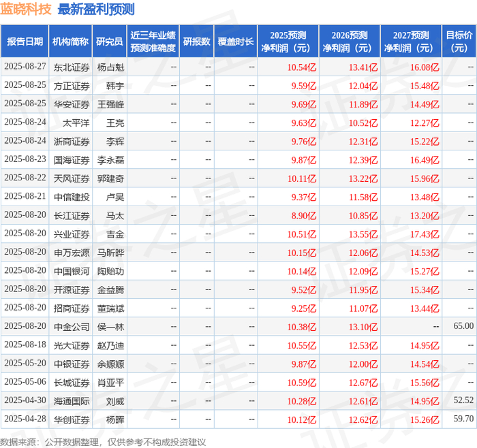This screenshot has height=448, width=477.
Task: Select the 中国银河 institution cell
Action: [72, 272]
